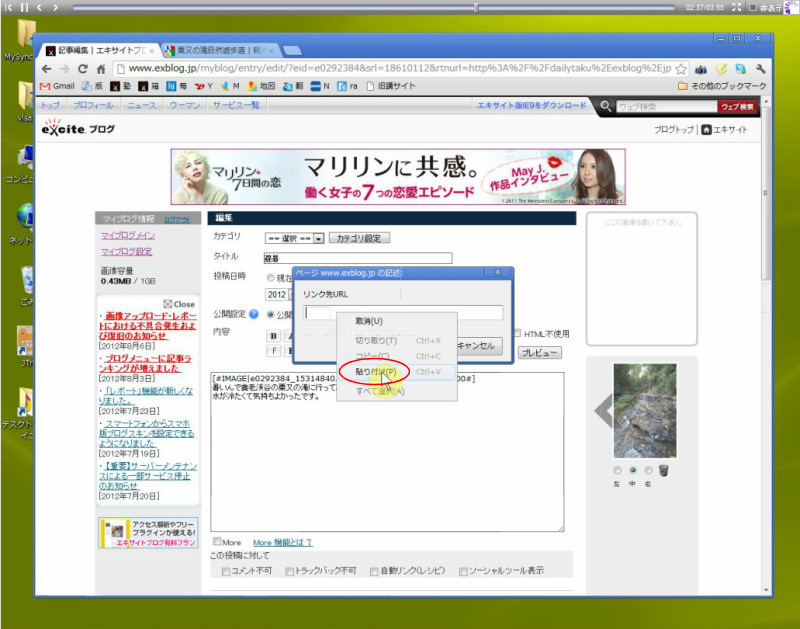This screenshot has height=629, width=800.
Task: Click the yellow note extension icon
Action: [x=721, y=69]
